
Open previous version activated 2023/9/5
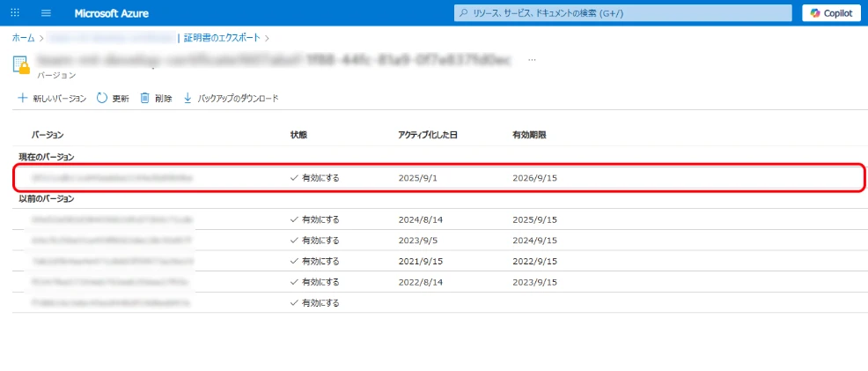112,240
